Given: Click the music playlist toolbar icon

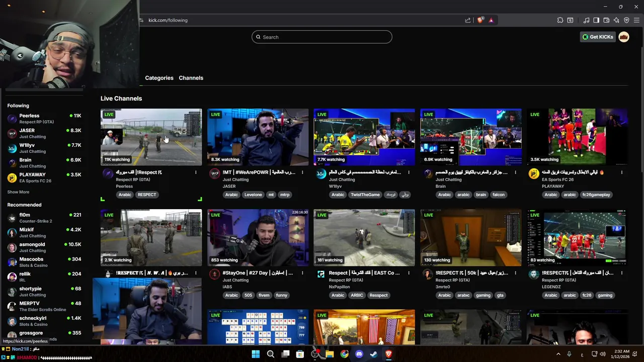Looking at the screenshot, I should click(x=586, y=20).
